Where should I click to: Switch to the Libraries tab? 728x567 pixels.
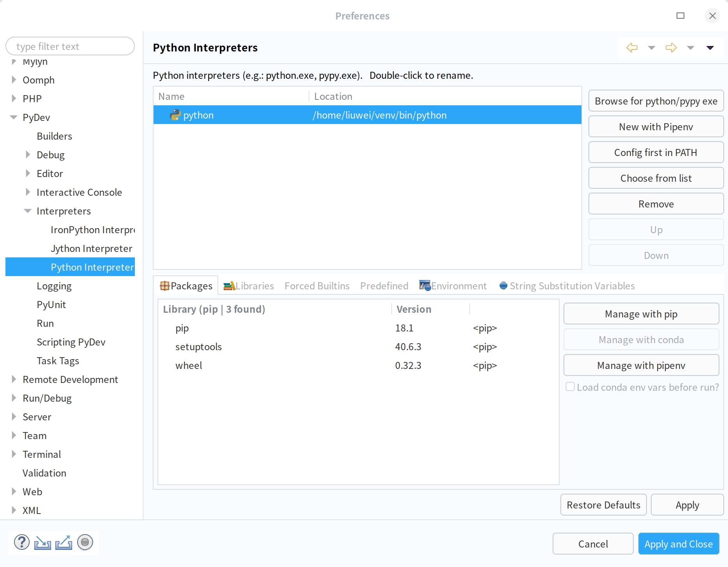pyautogui.click(x=249, y=286)
